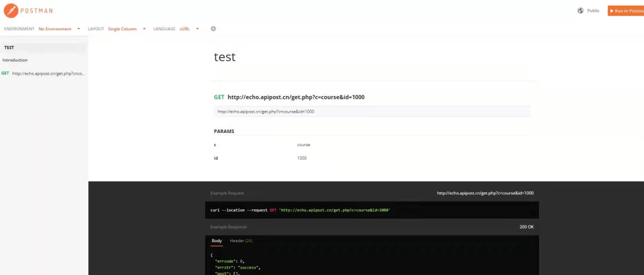Open Introduction in the sidebar
The image size is (644, 275).
[x=15, y=60]
